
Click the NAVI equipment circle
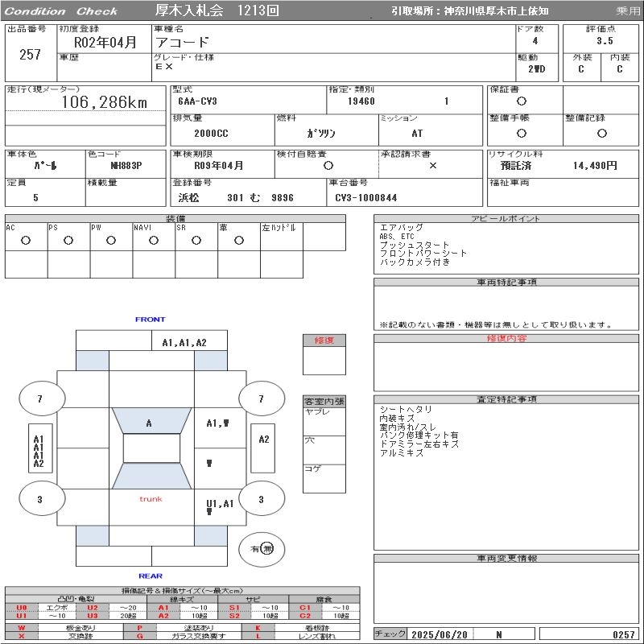click(154, 240)
